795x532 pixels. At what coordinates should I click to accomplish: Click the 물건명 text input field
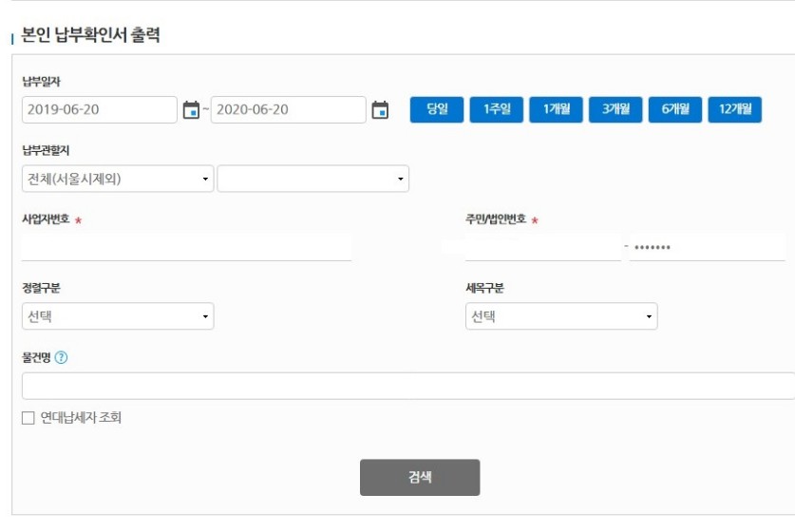408,386
